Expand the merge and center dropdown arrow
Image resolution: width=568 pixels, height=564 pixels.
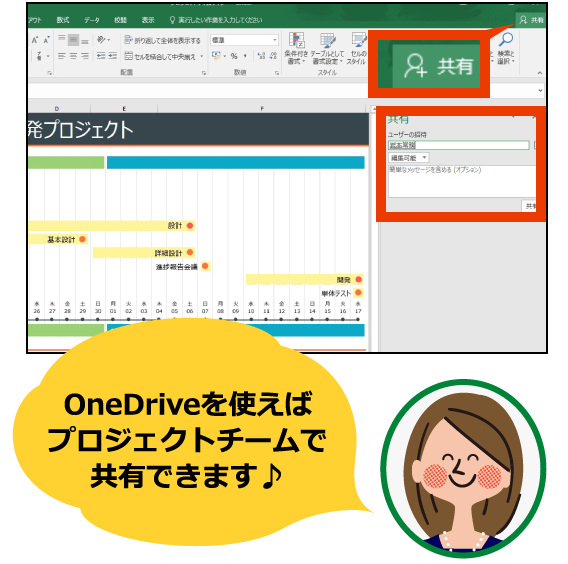coord(202,56)
